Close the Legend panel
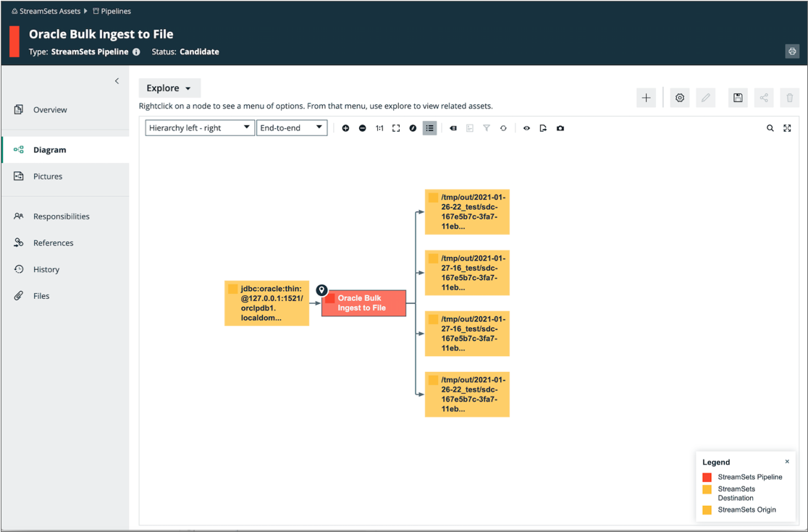 [787, 462]
